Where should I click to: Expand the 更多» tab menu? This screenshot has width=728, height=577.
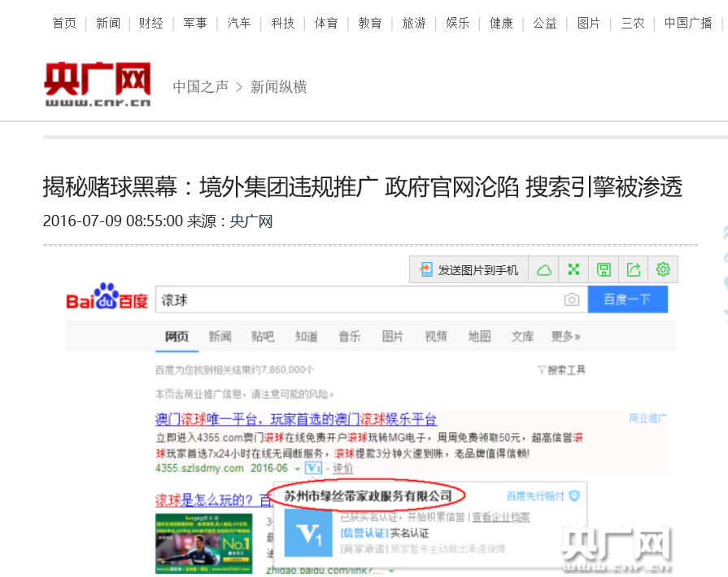(x=565, y=336)
